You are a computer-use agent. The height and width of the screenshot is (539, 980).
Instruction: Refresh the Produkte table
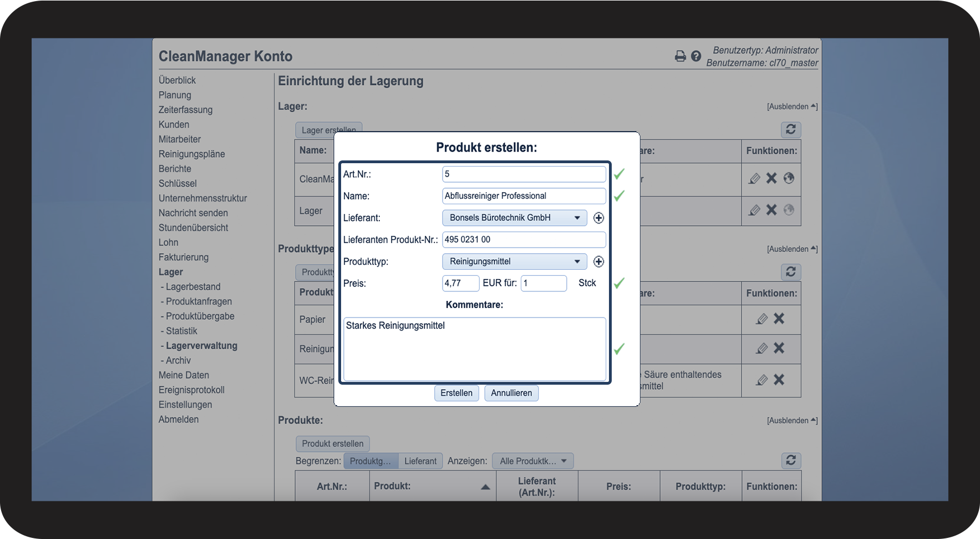click(791, 460)
